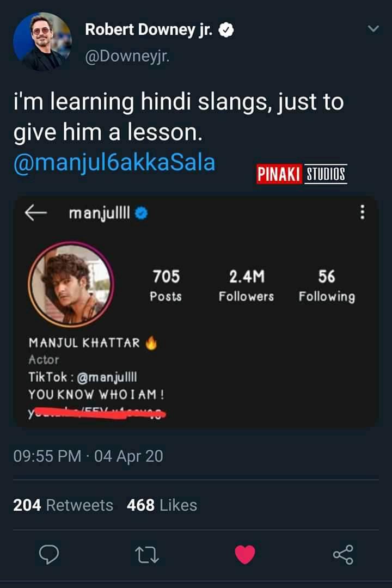This screenshot has width=392, height=588.
Task: Open the 56 Following list
Action: click(327, 285)
